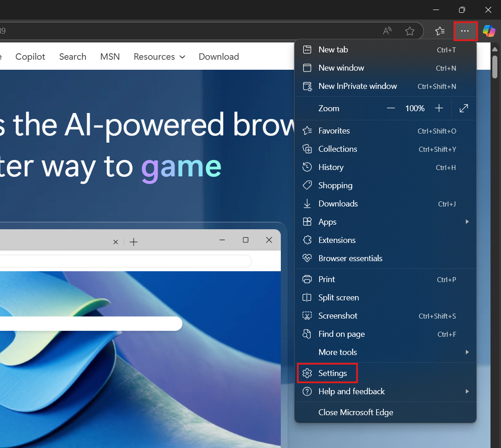Viewport: 501px width, 448px height.
Task: Click the Download link in page navigation
Action: click(219, 57)
